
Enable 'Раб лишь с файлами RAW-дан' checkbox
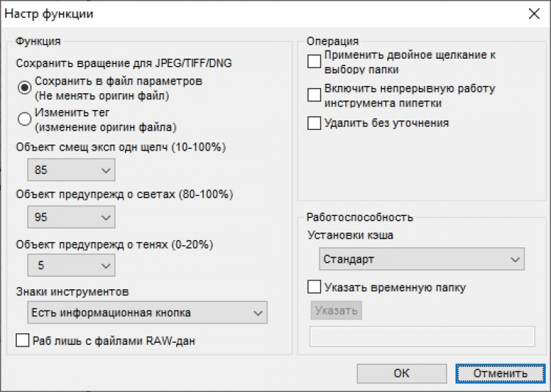(24, 341)
